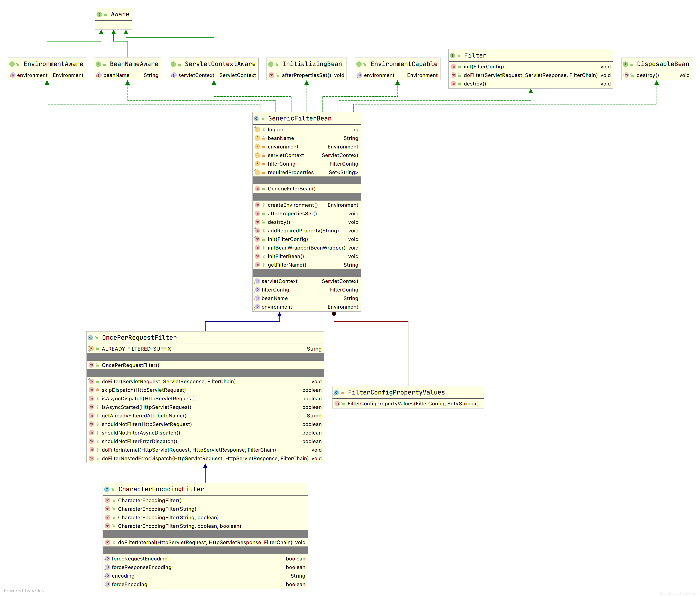
Task: Click the property icon beside EnvironmentCapable environment
Action: (x=360, y=75)
